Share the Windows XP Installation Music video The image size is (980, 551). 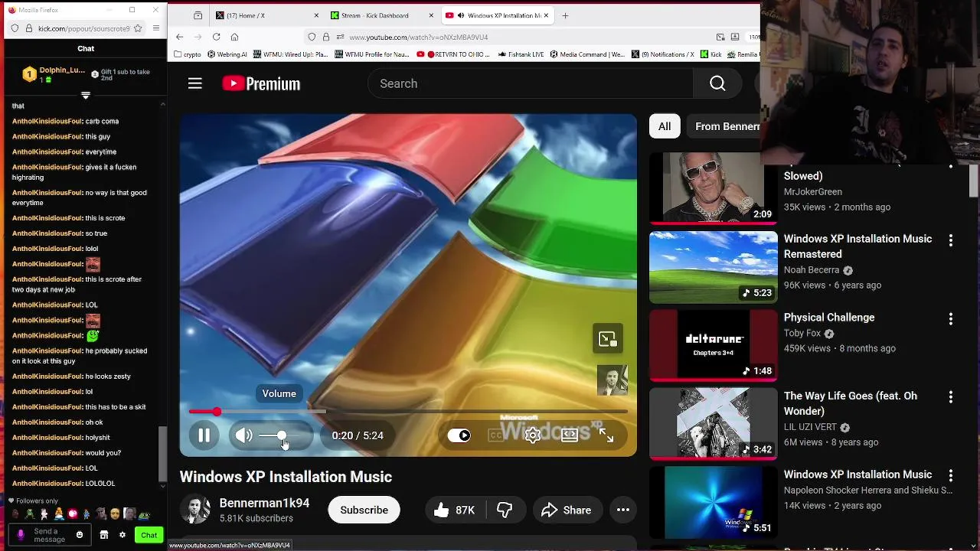(x=567, y=510)
